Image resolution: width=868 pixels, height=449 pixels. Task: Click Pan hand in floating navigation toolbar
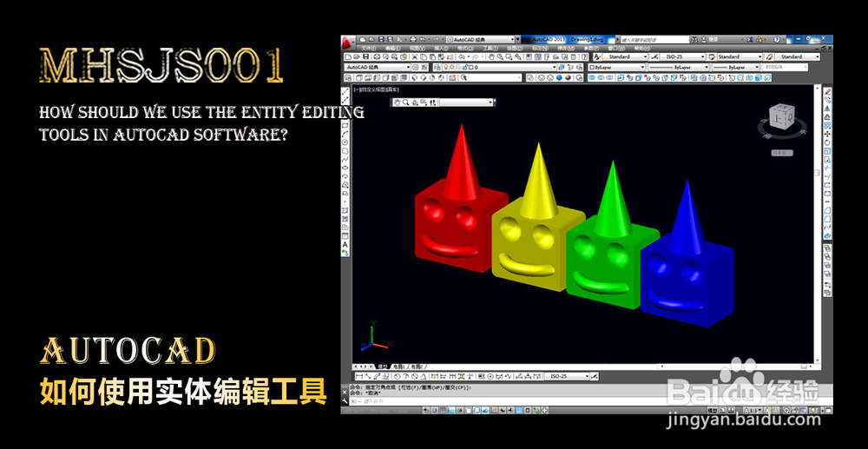[398, 102]
